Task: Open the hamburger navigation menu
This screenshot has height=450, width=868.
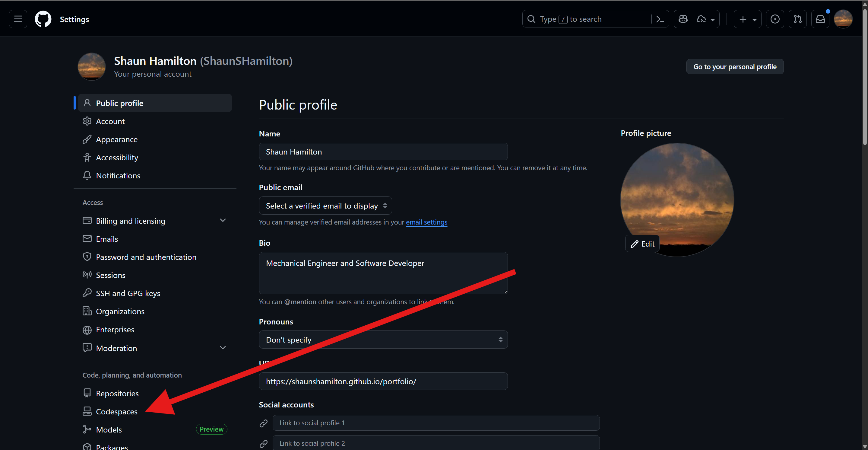Action: tap(18, 19)
